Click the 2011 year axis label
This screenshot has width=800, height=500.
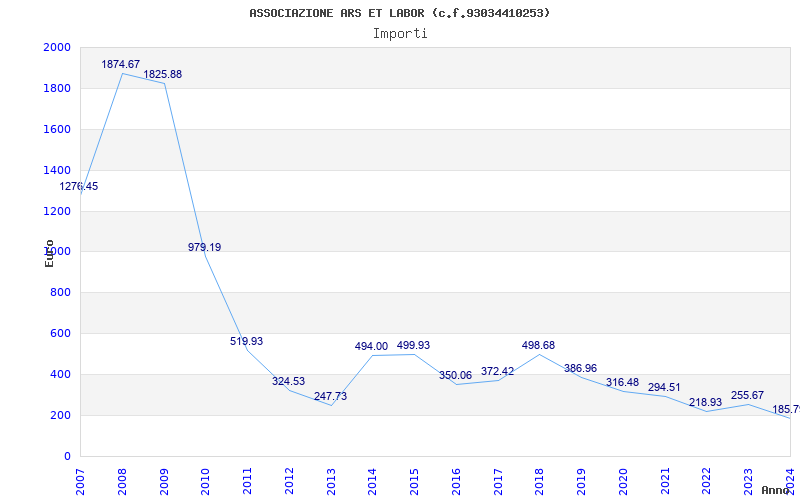pyautogui.click(x=247, y=482)
